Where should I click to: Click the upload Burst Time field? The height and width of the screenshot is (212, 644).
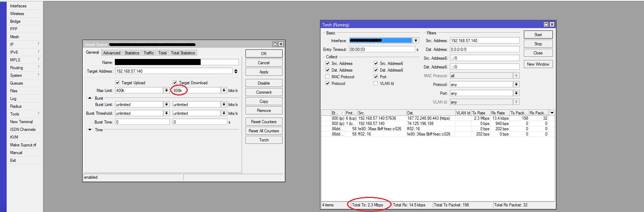point(143,122)
